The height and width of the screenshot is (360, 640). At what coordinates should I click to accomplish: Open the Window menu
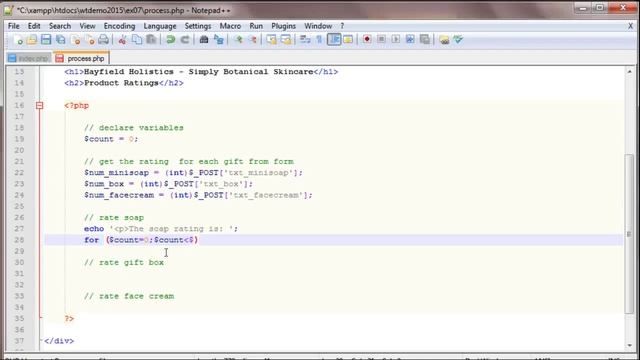coord(318,26)
